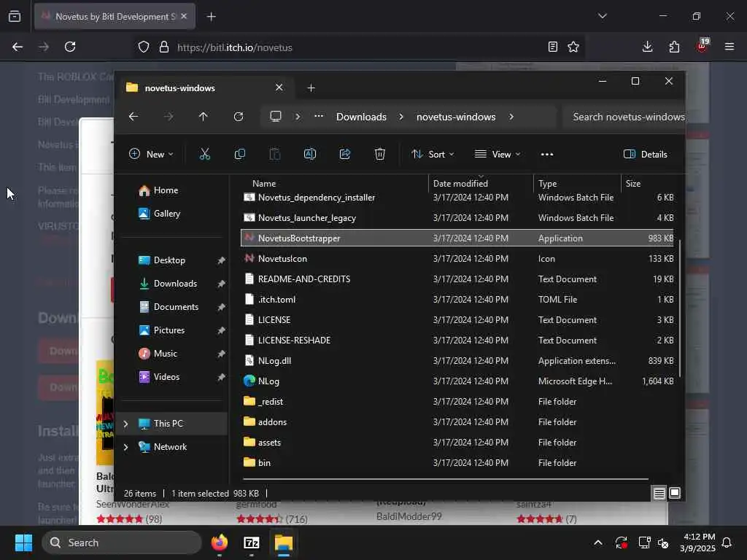
Task: Open Firefox tracking protection shield
Action: (144, 47)
